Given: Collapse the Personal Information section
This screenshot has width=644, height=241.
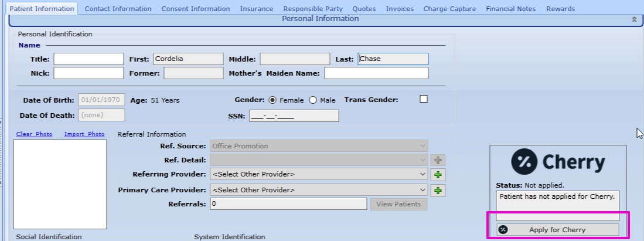Looking at the screenshot, I should (x=633, y=19).
